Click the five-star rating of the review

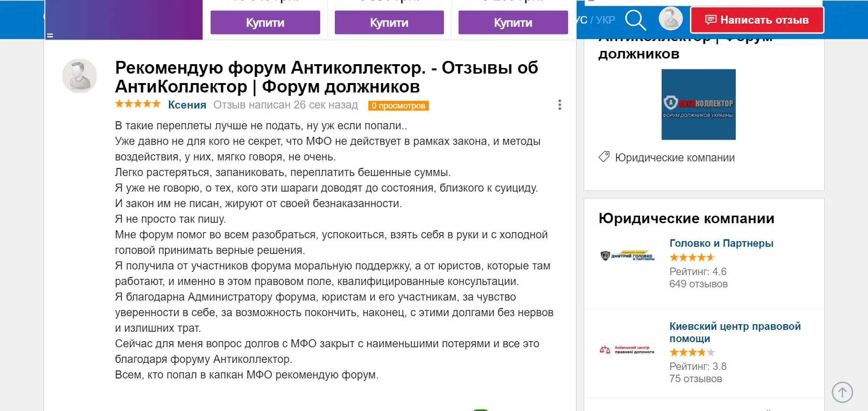[138, 104]
